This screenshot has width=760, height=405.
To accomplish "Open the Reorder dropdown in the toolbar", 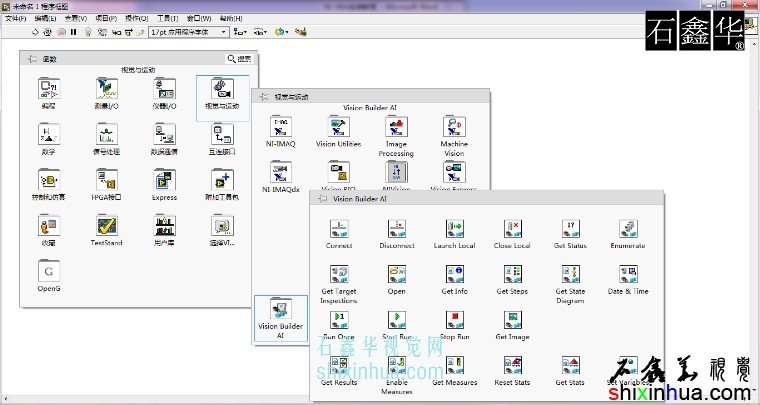I will pyautogui.click(x=281, y=32).
